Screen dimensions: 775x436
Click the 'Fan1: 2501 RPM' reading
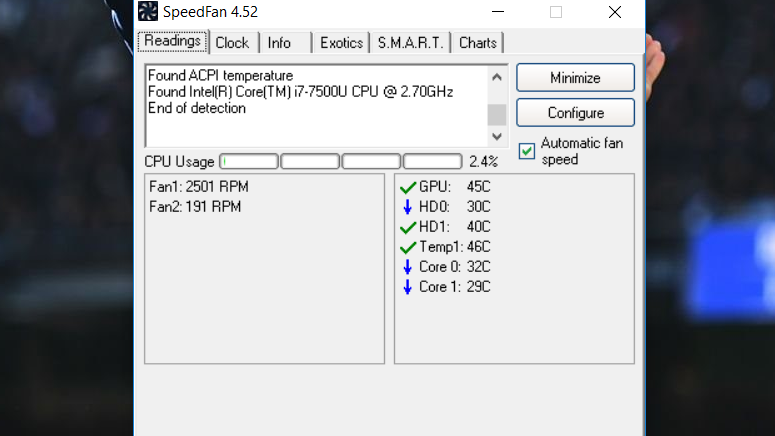click(x=199, y=187)
